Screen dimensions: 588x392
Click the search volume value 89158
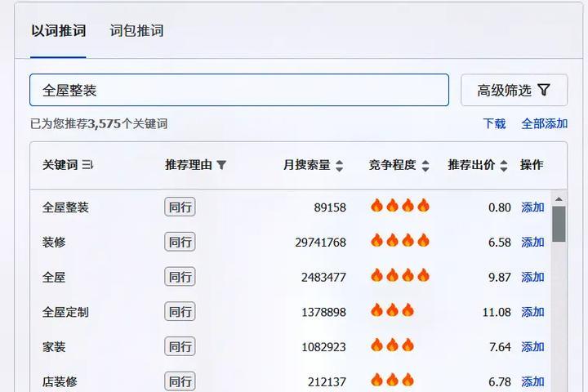click(x=330, y=207)
